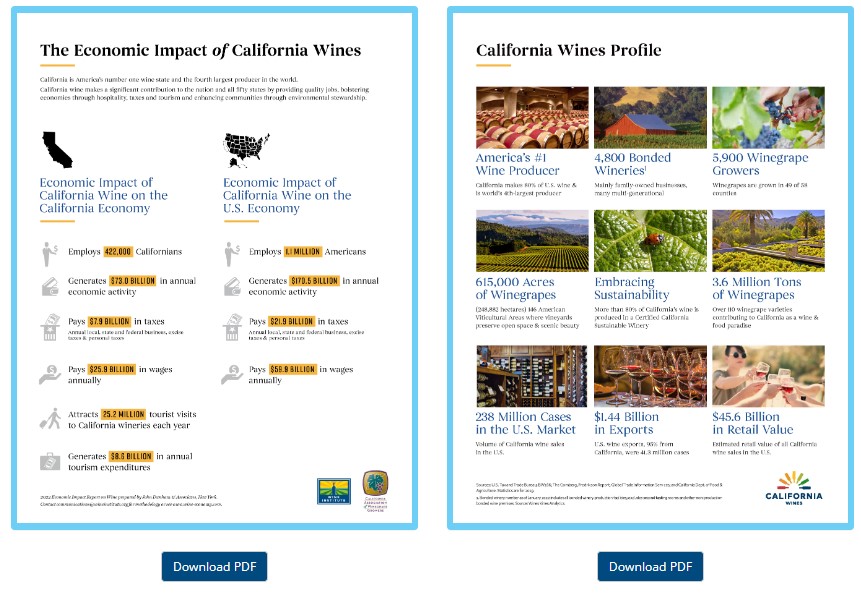
Task: Download the Economic Impact PDF
Action: click(x=215, y=566)
